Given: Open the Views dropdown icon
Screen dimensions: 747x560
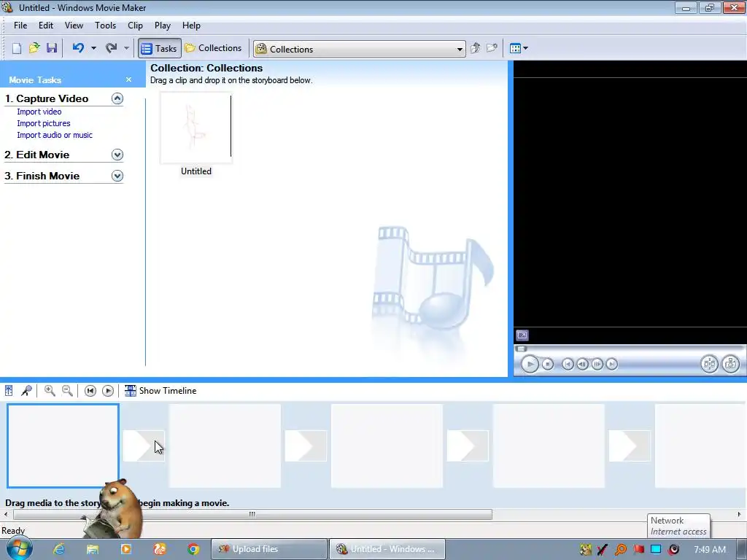Looking at the screenshot, I should tap(519, 48).
